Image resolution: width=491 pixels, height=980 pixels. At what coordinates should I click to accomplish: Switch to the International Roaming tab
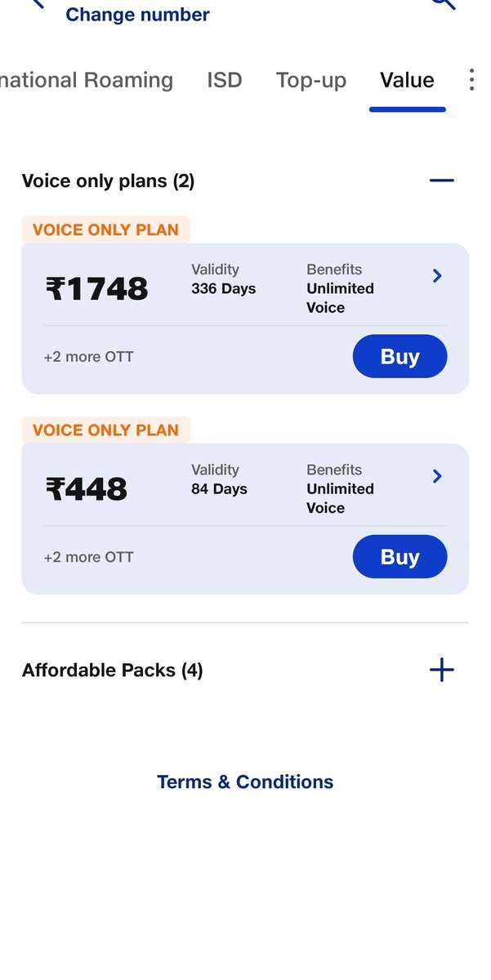87,80
